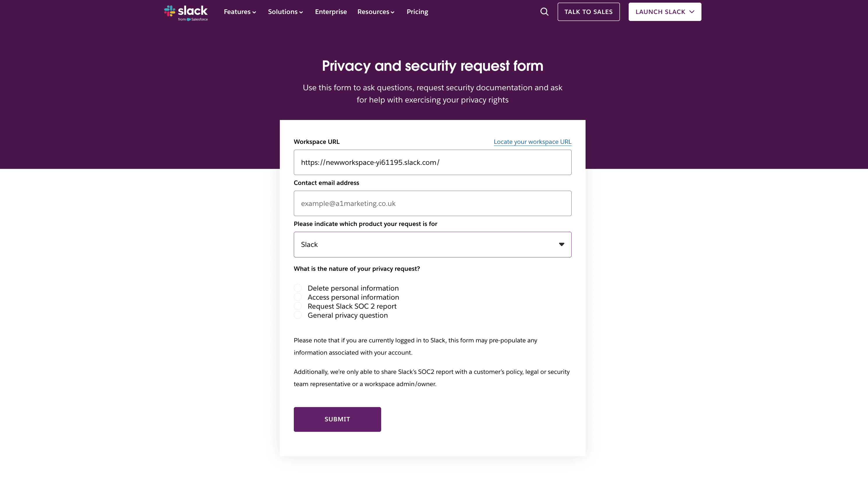This screenshot has width=868, height=488.
Task: Choose Access personal information radio button
Action: [x=298, y=297]
